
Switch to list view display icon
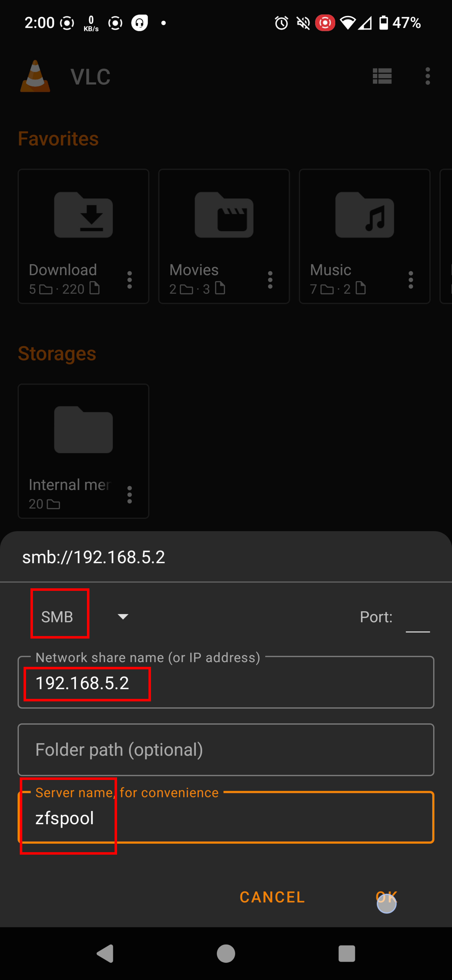(382, 76)
